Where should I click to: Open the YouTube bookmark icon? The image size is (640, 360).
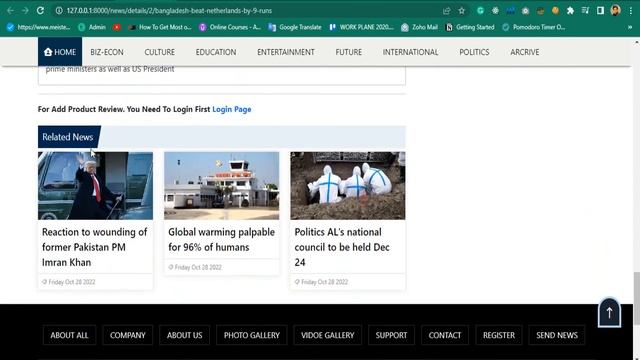point(117,27)
